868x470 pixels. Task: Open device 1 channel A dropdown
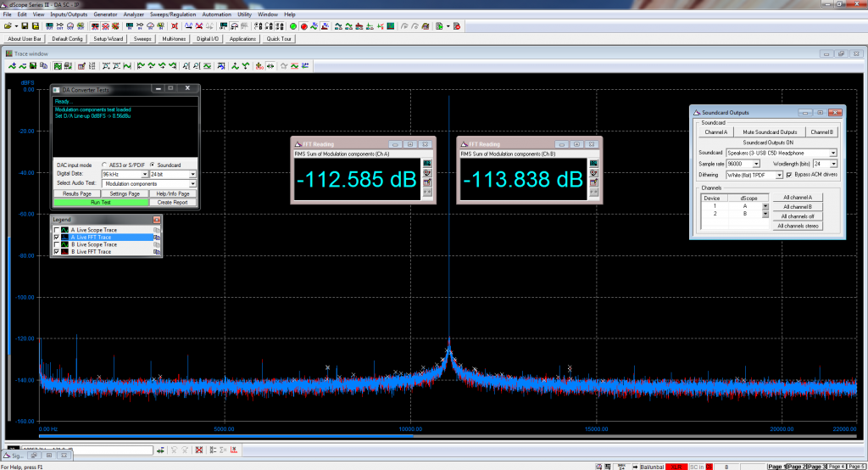(x=765, y=206)
